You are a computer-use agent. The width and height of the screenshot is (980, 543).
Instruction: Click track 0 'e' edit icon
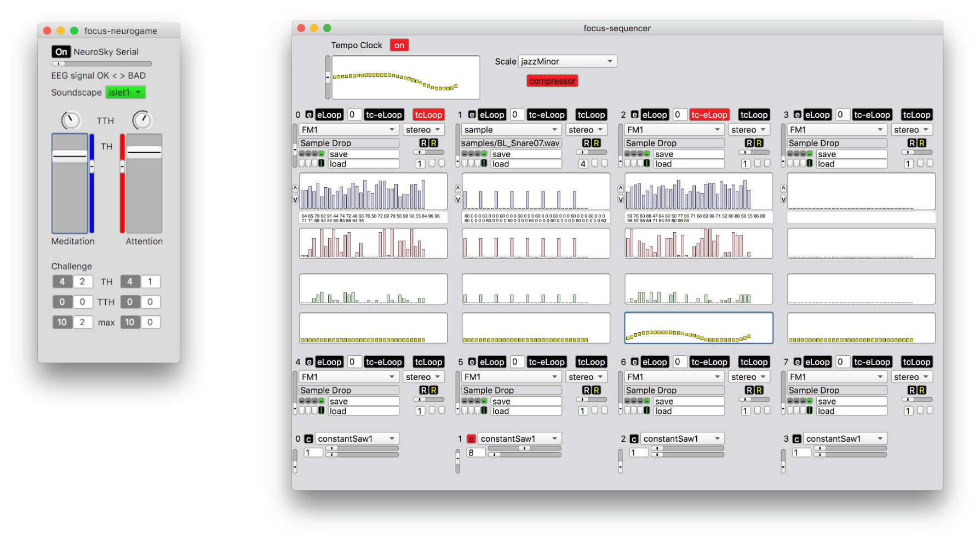(x=309, y=115)
